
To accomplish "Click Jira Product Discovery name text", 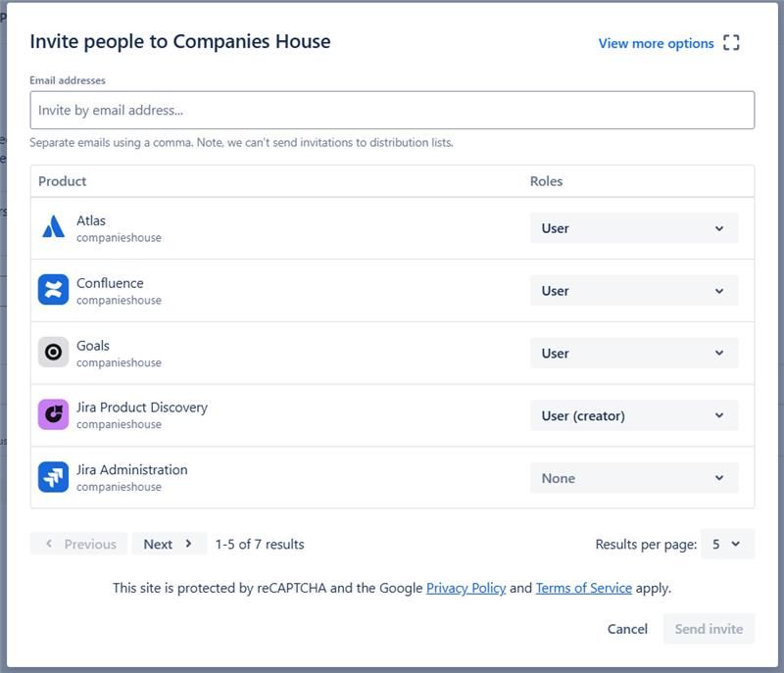I will (142, 408).
